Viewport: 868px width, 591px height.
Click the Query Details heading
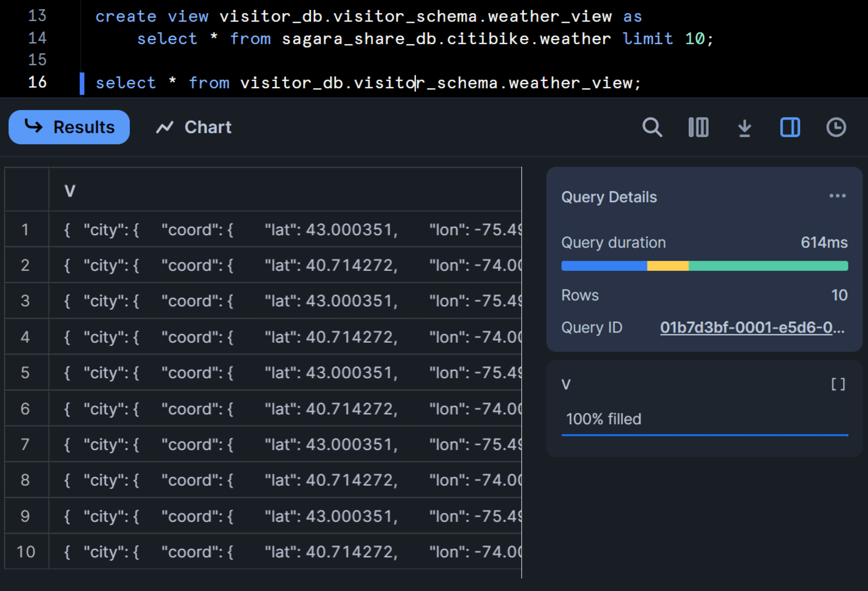609,197
